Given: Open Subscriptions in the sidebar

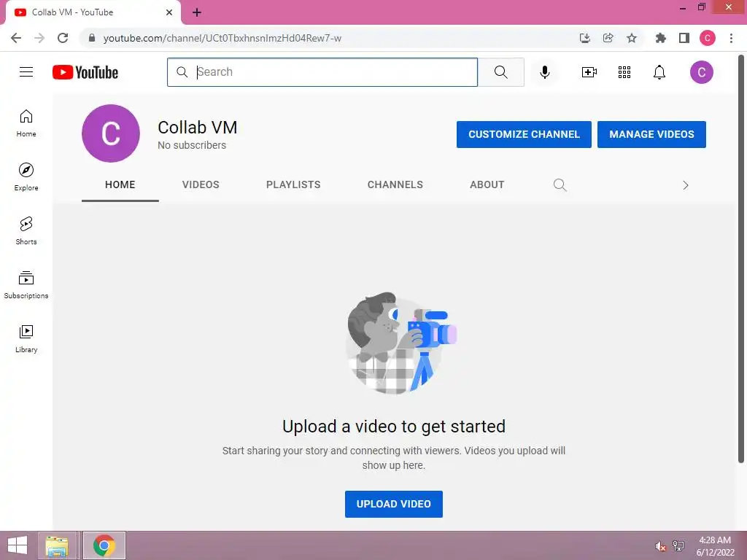Looking at the screenshot, I should [26, 285].
